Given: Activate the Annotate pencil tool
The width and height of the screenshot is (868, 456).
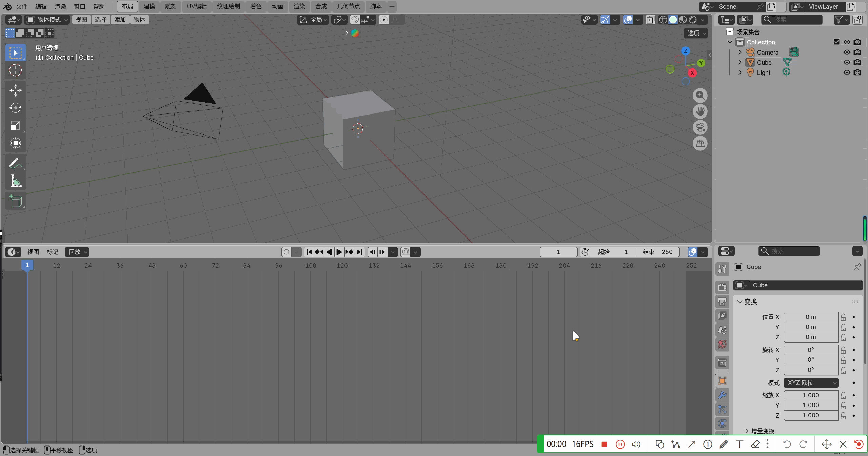Looking at the screenshot, I should pos(15,163).
